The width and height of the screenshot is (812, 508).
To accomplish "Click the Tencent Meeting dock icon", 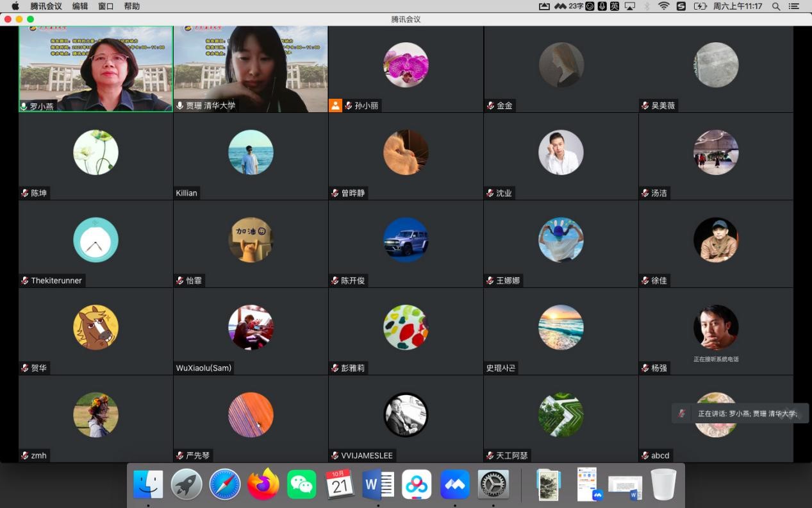I will [455, 484].
